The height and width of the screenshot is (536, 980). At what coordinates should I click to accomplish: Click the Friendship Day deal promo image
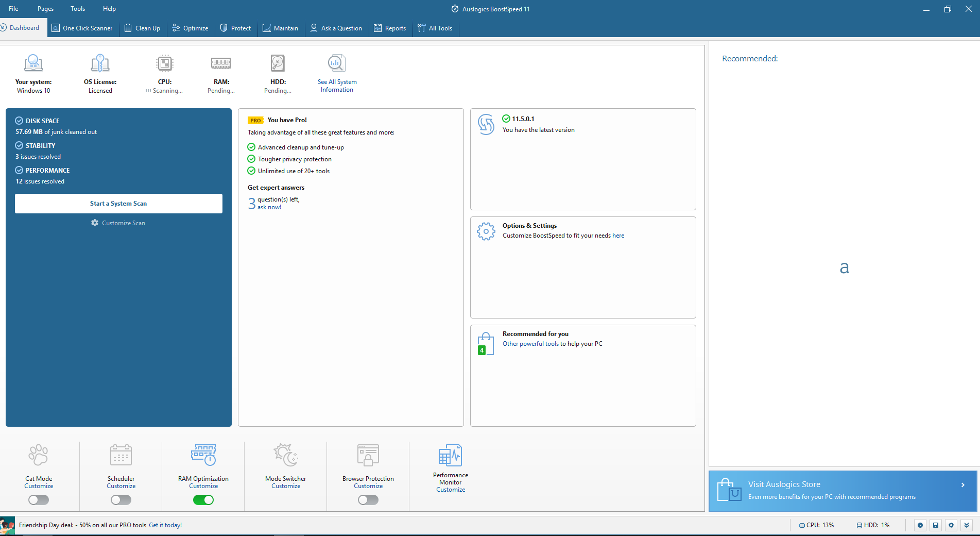7,526
